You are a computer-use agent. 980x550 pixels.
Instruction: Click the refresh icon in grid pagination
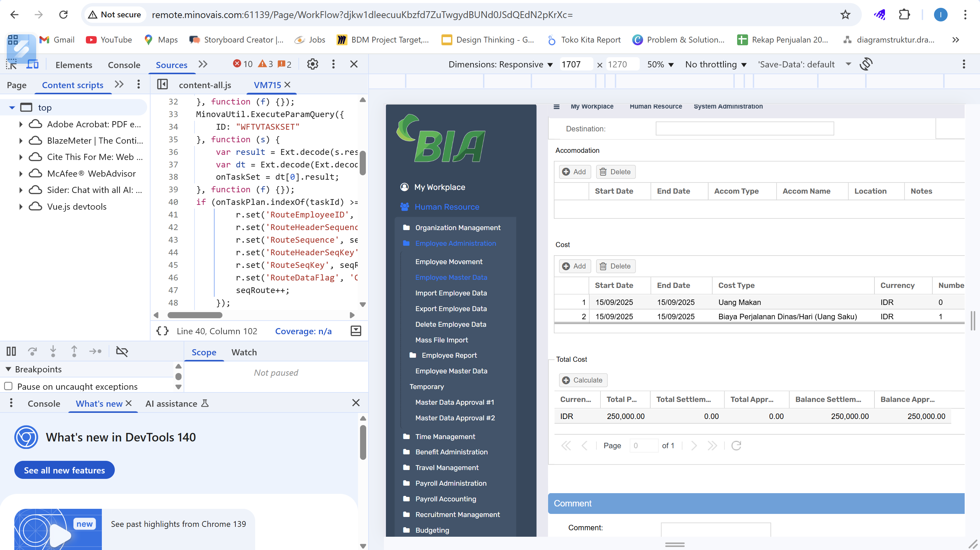point(736,446)
